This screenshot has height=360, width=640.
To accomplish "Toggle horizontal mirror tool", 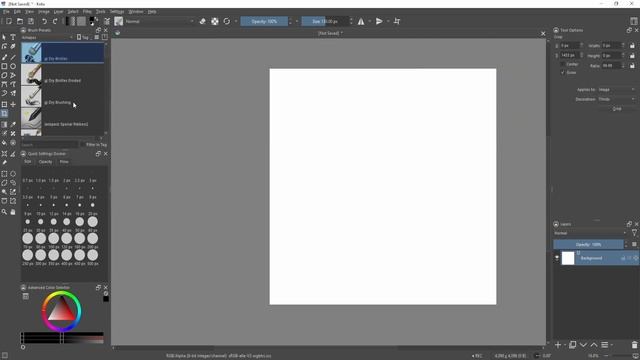I will [361, 21].
